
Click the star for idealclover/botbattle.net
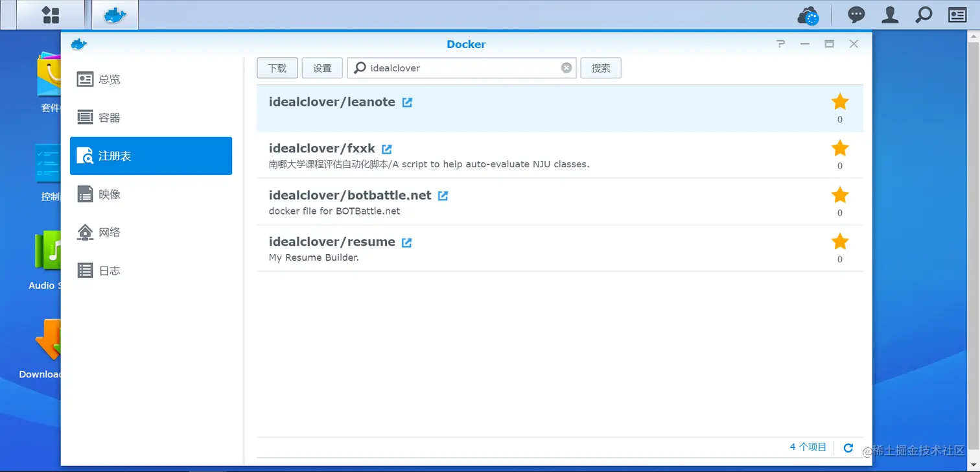pyautogui.click(x=840, y=195)
